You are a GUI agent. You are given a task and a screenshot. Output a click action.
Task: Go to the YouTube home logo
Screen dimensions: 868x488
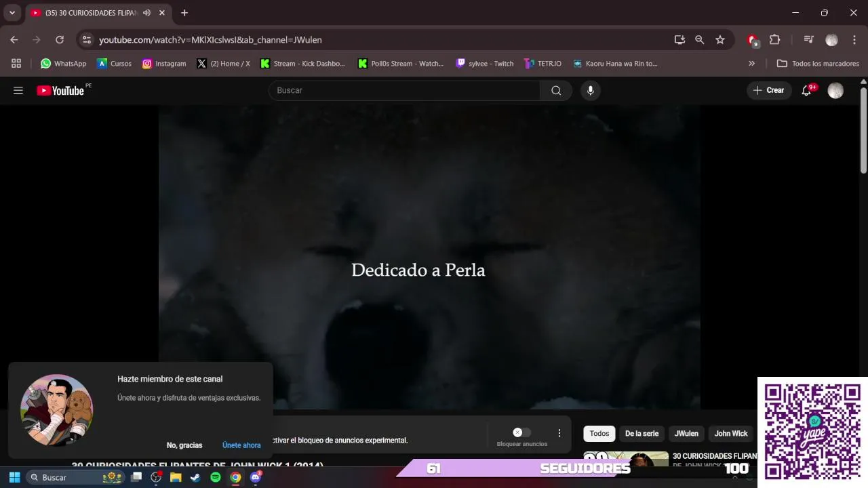click(x=60, y=90)
